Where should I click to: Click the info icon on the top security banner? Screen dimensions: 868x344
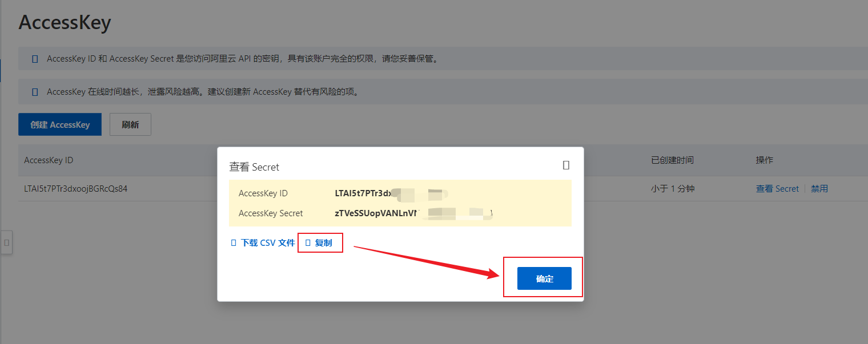[x=34, y=58]
